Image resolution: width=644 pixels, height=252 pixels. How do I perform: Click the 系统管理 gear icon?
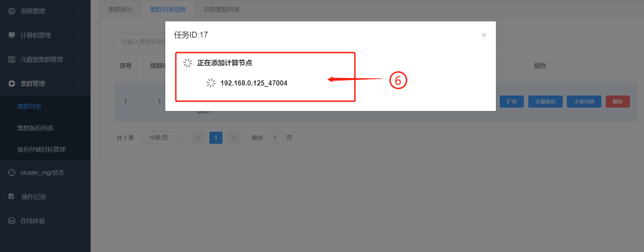[x=12, y=11]
